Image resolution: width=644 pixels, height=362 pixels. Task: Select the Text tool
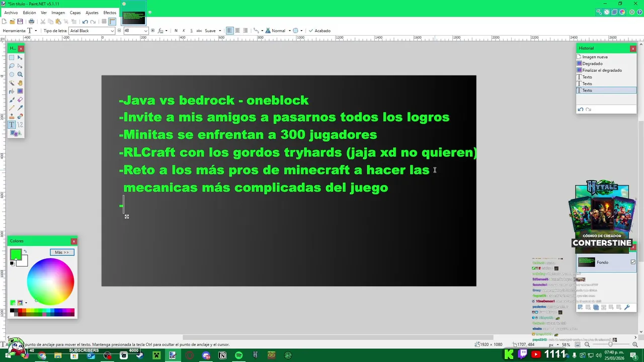[12, 125]
